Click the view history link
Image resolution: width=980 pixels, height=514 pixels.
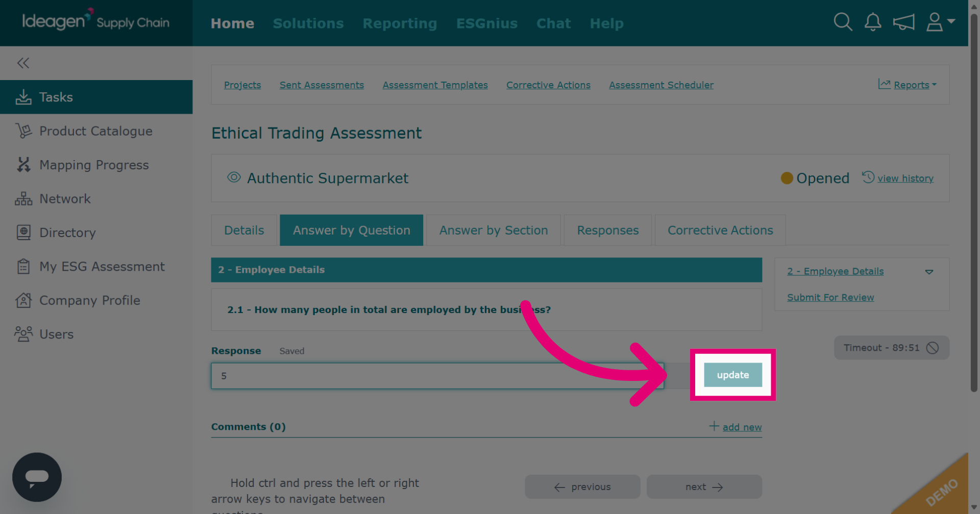[905, 178]
